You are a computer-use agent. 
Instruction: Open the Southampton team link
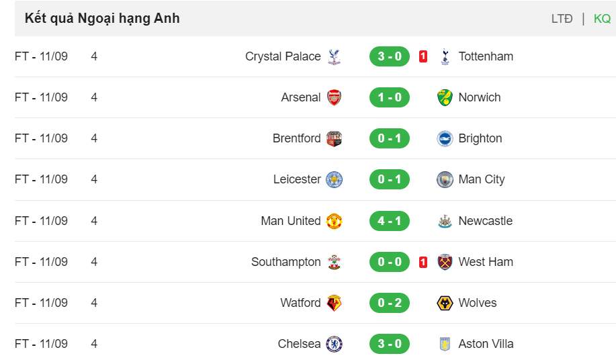(x=286, y=262)
